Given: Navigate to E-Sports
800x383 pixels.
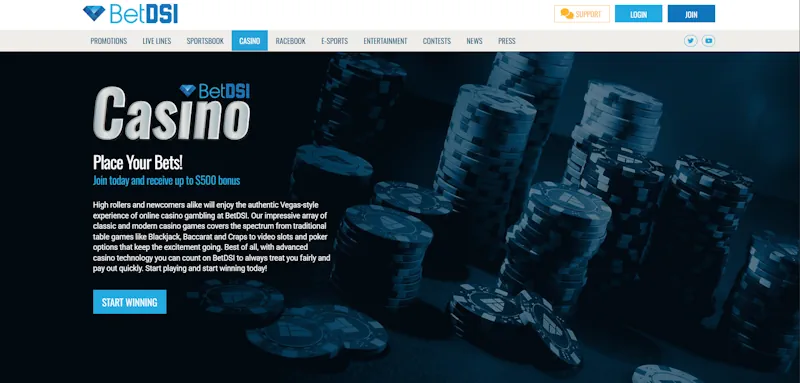Looking at the screenshot, I should point(335,41).
